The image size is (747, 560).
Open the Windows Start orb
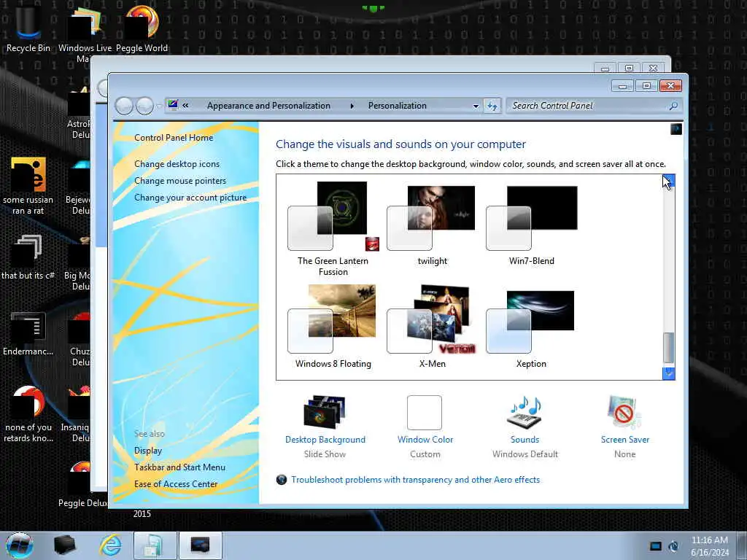[x=20, y=545]
